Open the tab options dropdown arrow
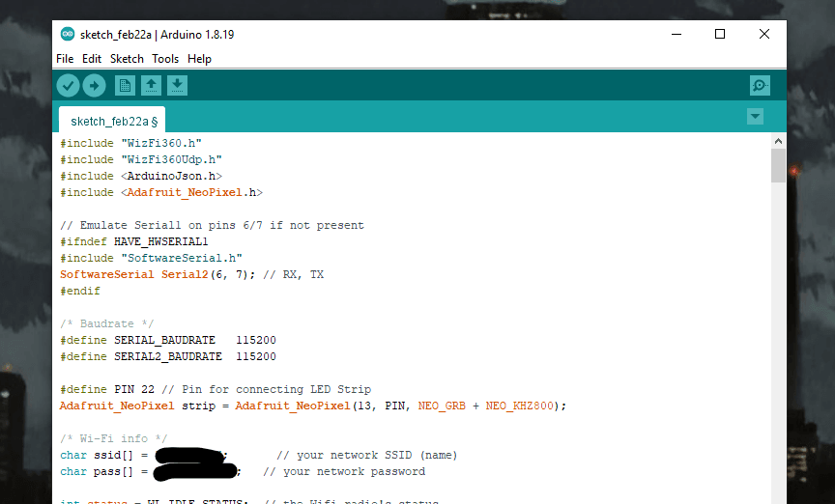This screenshot has width=835, height=504. click(x=755, y=117)
